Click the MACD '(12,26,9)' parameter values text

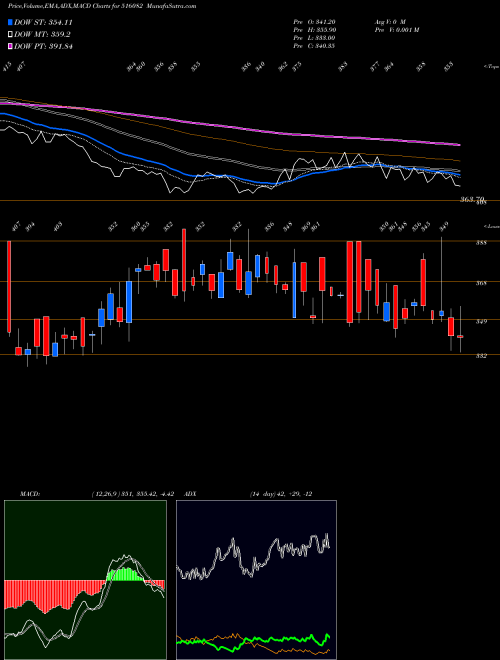coord(133,494)
